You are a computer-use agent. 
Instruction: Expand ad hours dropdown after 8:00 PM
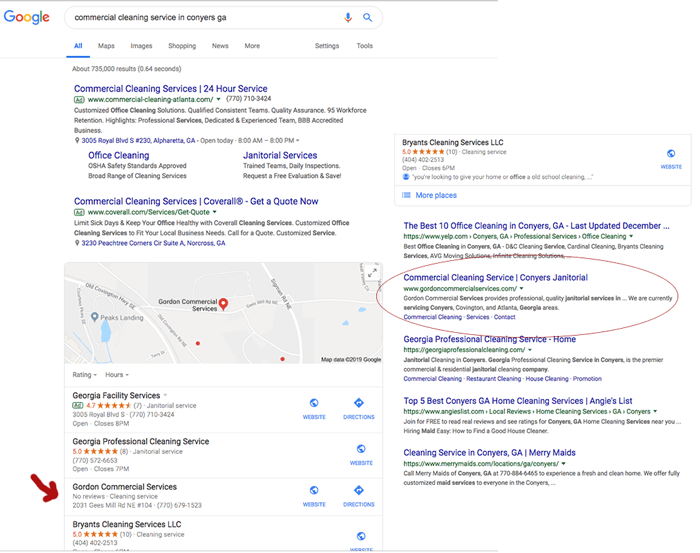(x=298, y=141)
